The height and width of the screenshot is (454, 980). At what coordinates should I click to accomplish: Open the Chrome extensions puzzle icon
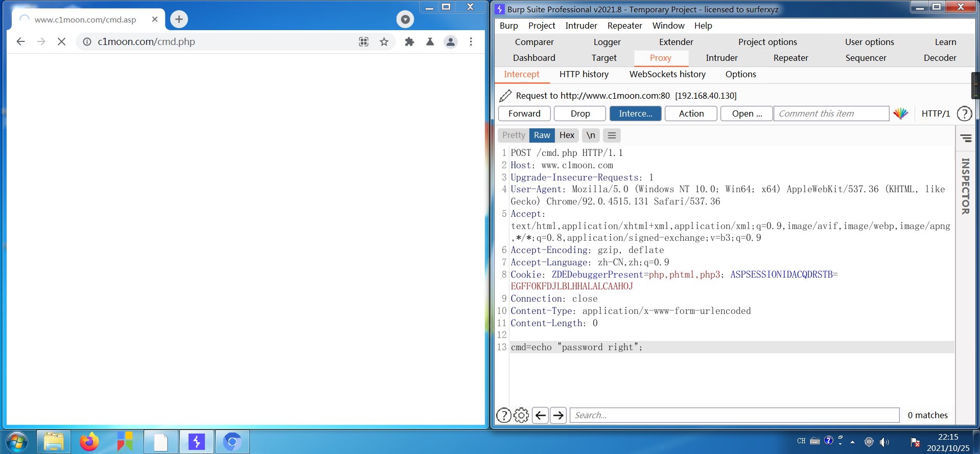pos(409,42)
